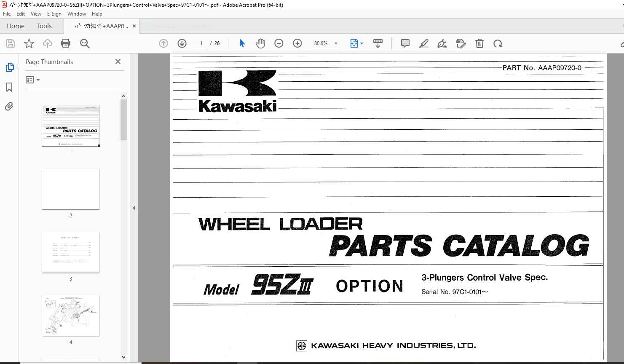Zoom in with the plus icon
624x364 pixels.
tap(297, 43)
